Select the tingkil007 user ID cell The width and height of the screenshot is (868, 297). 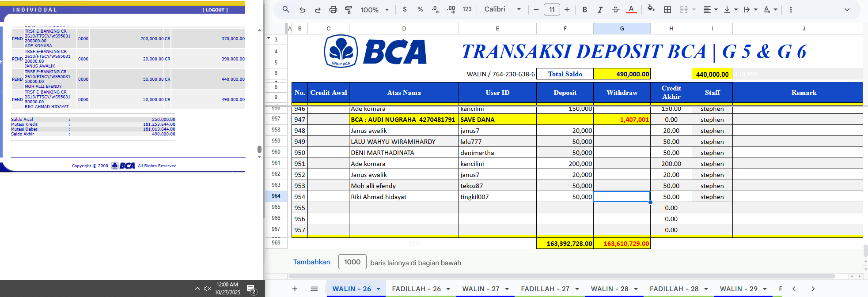point(497,197)
